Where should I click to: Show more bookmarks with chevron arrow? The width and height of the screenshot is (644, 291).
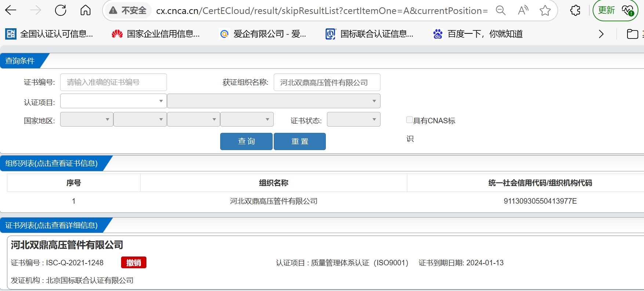coord(601,34)
